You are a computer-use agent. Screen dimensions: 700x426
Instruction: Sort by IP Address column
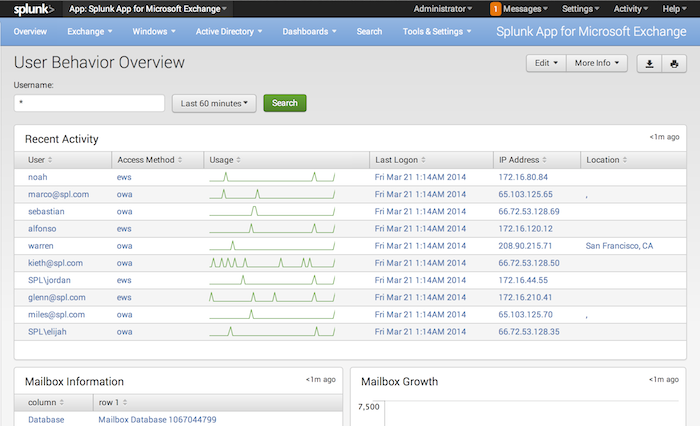coord(522,160)
